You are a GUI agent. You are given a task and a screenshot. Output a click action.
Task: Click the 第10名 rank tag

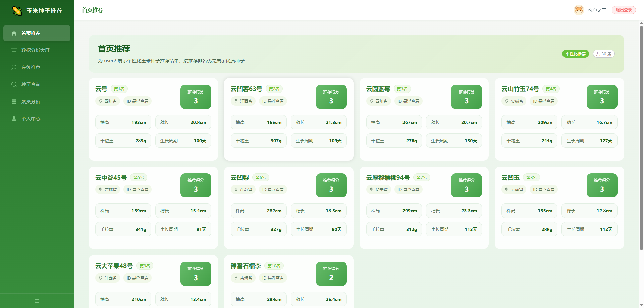[274, 266]
